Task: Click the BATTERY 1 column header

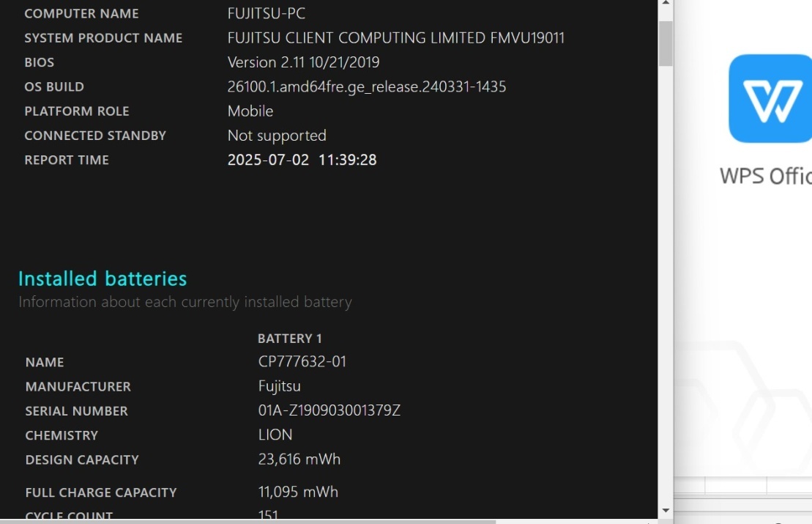Action: 290,339
